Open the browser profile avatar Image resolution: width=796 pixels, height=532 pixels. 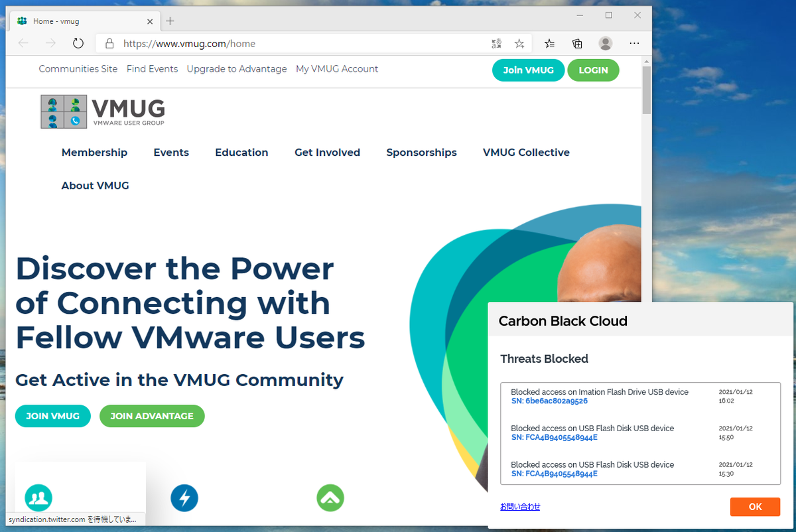606,43
